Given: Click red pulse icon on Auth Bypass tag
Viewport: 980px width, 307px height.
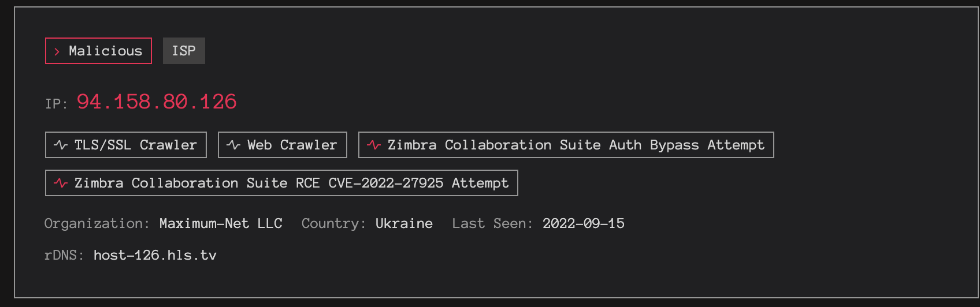Looking at the screenshot, I should (374, 145).
